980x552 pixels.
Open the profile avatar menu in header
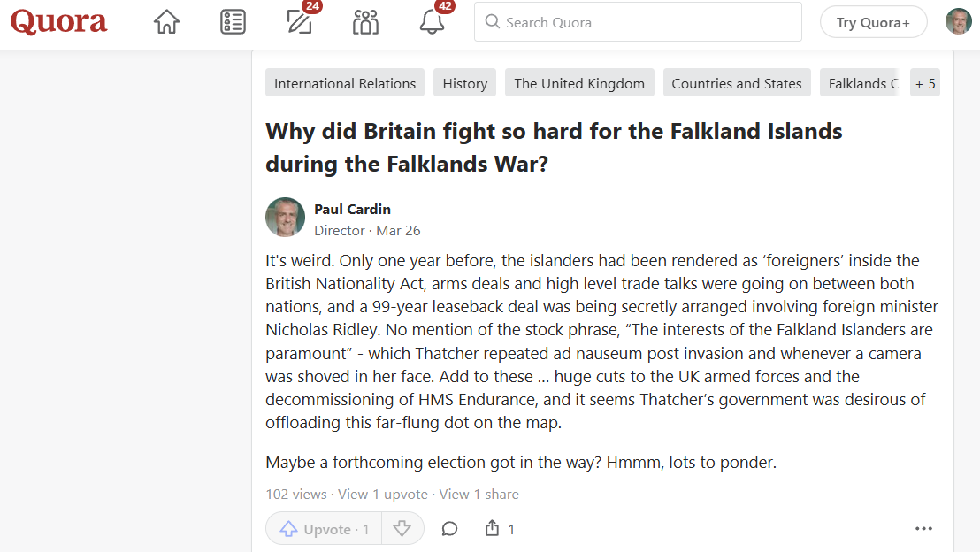[x=958, y=22]
